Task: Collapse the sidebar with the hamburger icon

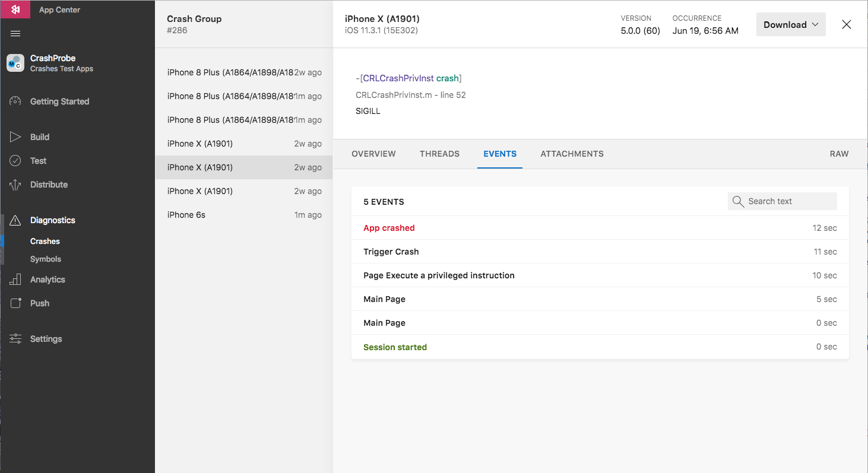Action: [x=15, y=34]
